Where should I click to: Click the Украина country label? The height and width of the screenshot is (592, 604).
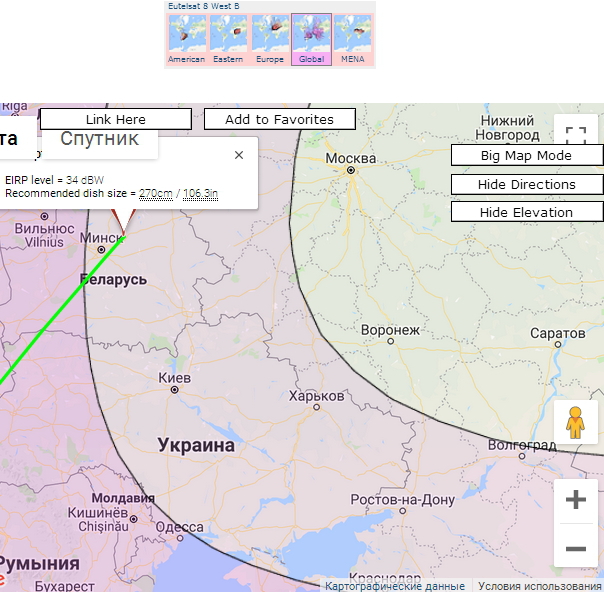coord(196,445)
